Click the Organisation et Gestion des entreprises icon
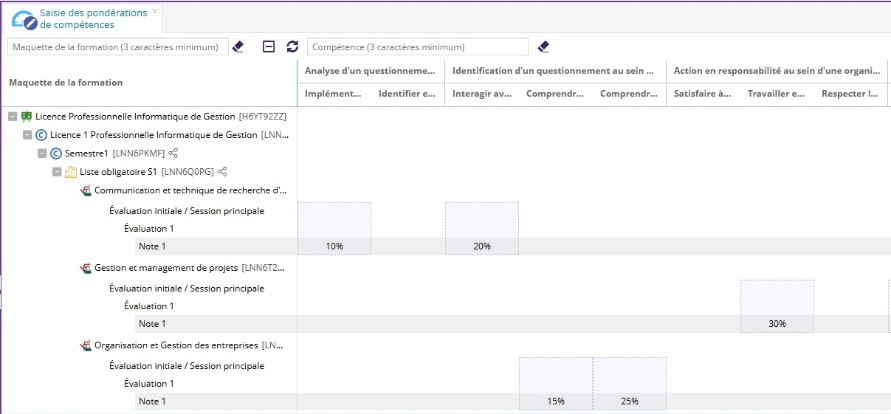Screen dimensions: 891x414 85,346
